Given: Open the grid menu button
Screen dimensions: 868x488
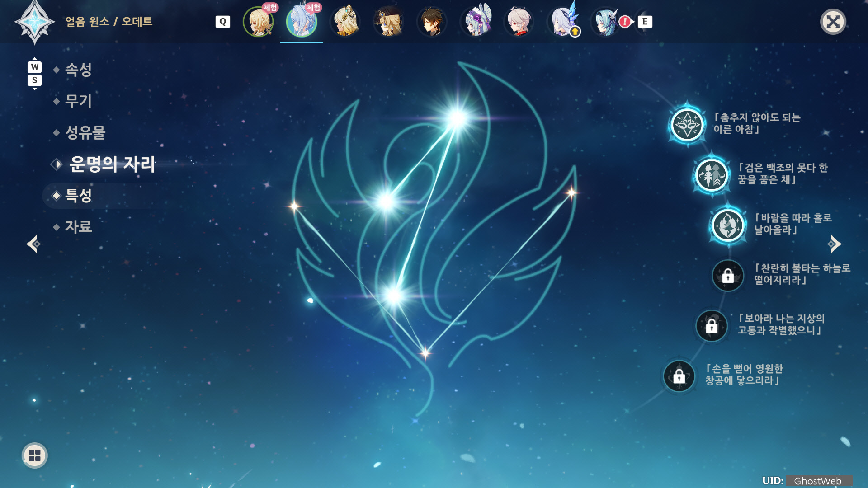Looking at the screenshot, I should [35, 455].
